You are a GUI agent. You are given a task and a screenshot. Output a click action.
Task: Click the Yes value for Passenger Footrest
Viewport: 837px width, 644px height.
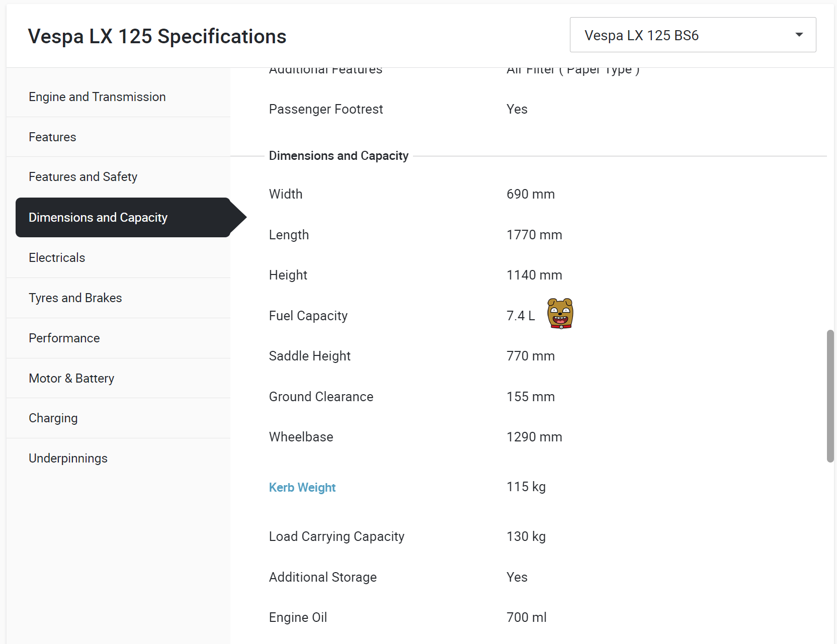click(x=517, y=109)
